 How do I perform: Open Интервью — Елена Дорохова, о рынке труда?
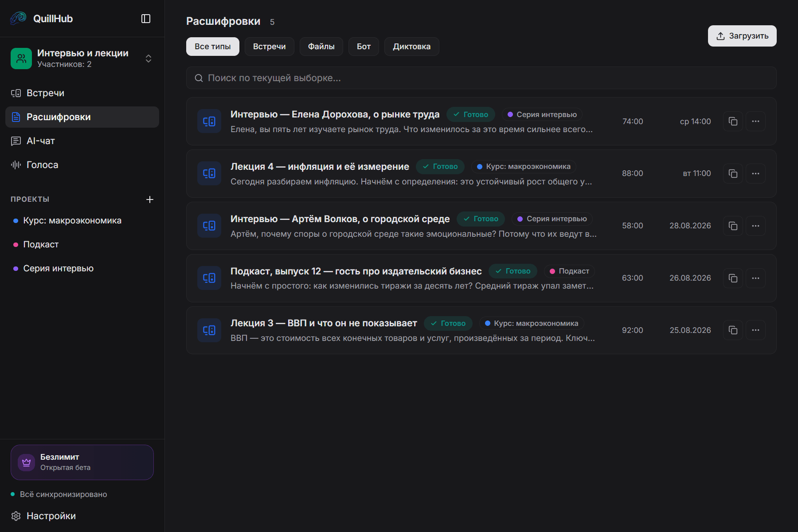[x=335, y=114]
